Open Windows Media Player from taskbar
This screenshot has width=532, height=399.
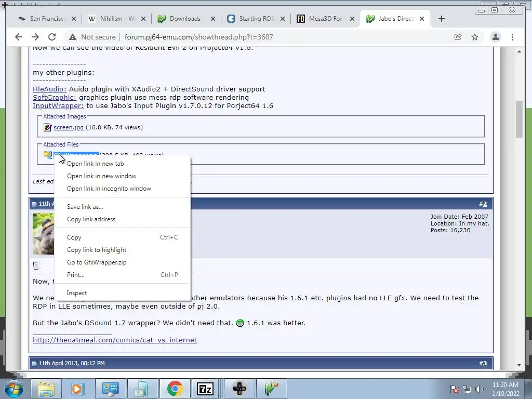(77, 389)
